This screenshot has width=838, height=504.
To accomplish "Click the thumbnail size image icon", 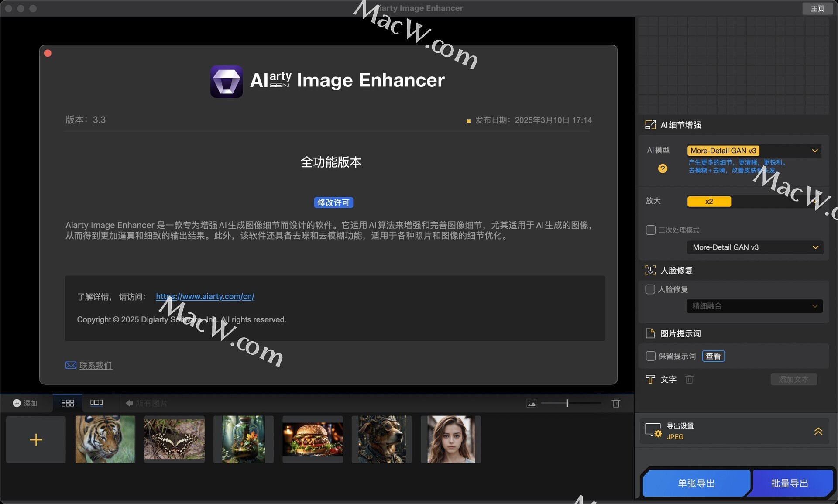I will [x=532, y=403].
